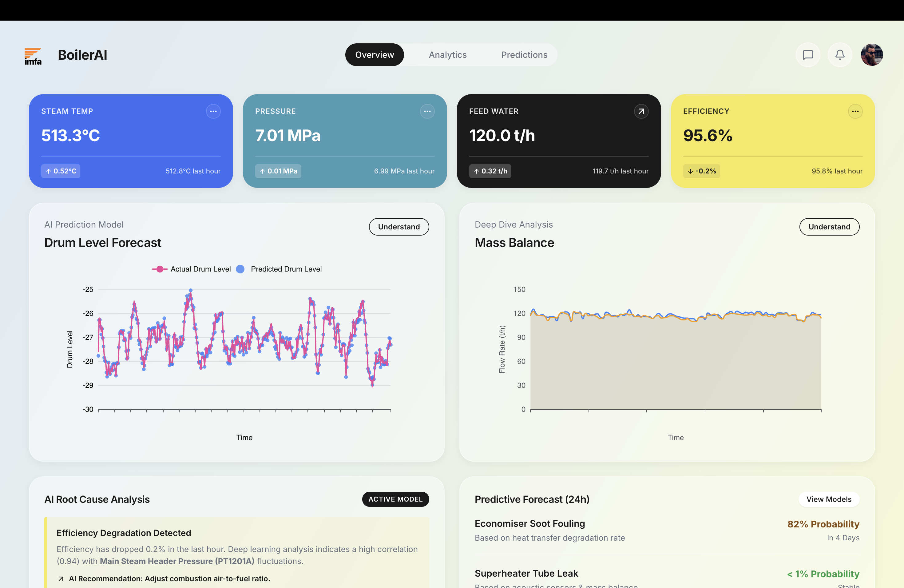This screenshot has height=588, width=904.
Task: Switch to the Overview tab
Action: pyautogui.click(x=375, y=55)
